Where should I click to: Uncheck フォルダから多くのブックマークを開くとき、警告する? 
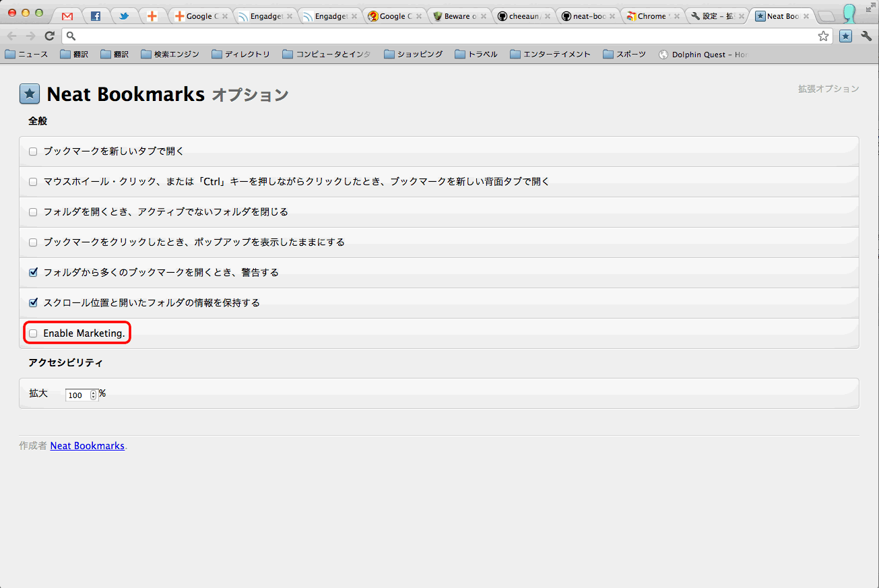(33, 273)
